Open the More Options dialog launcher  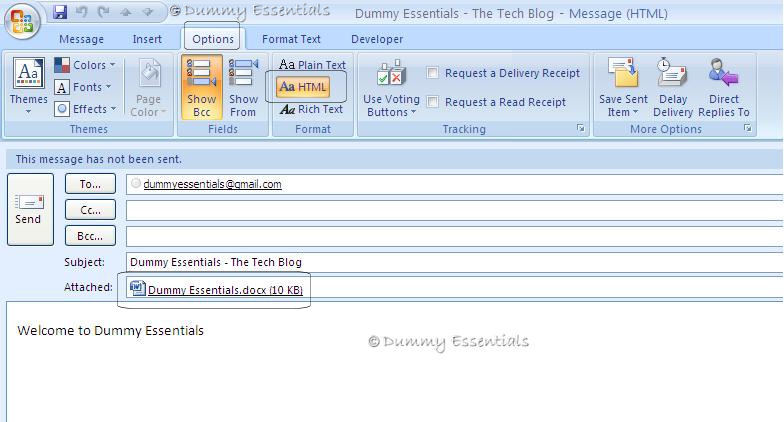coord(748,128)
